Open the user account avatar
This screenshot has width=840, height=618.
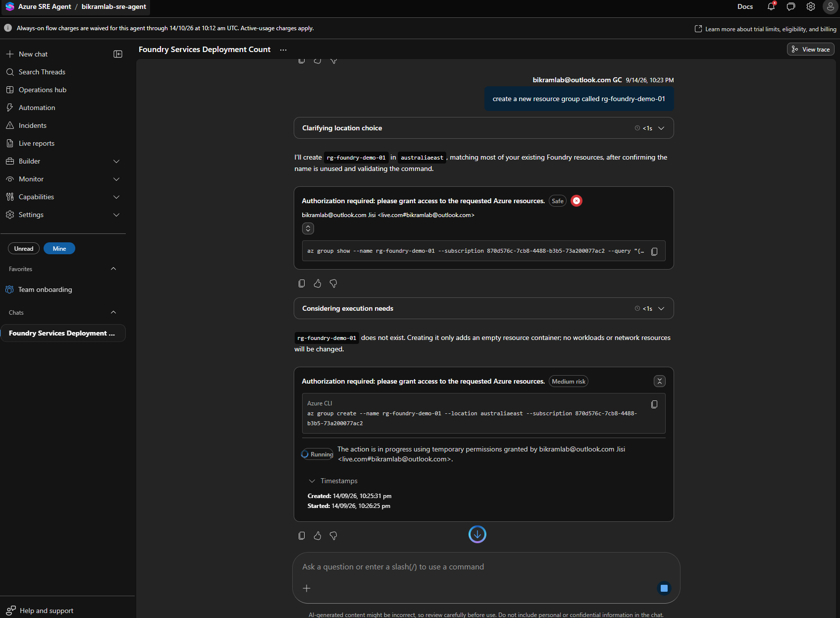[x=831, y=6]
